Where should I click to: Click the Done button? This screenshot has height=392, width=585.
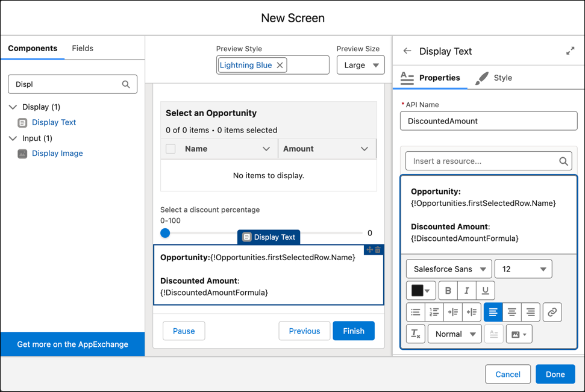[555, 374]
